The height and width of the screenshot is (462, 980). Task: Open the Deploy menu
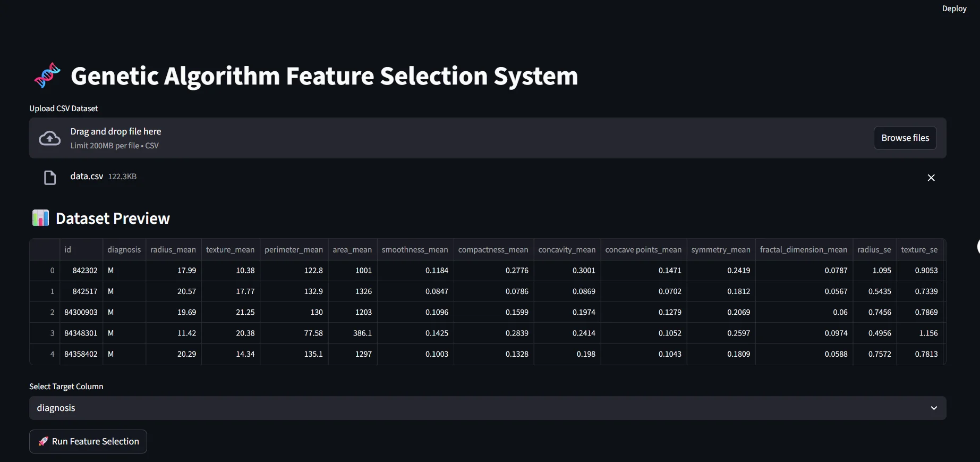[954, 9]
